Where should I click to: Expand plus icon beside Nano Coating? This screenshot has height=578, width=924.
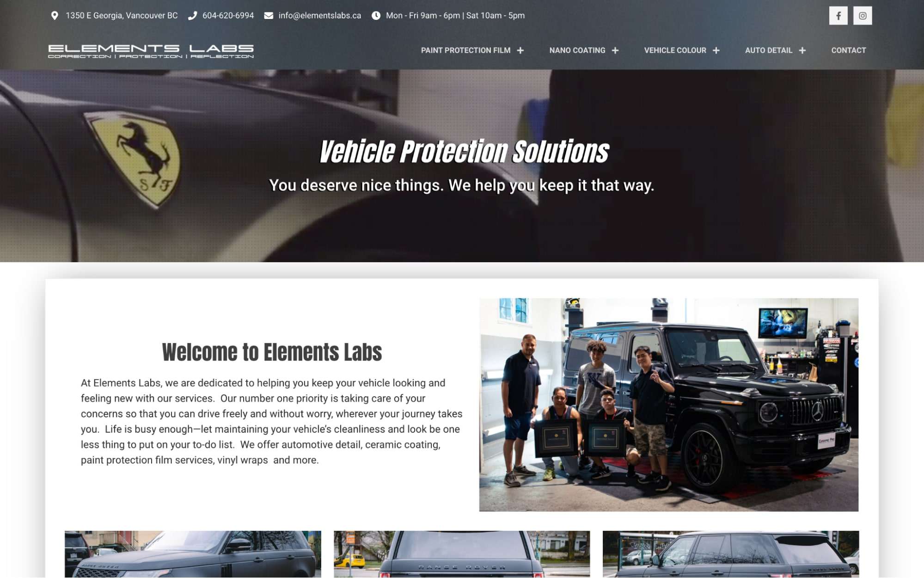[615, 50]
